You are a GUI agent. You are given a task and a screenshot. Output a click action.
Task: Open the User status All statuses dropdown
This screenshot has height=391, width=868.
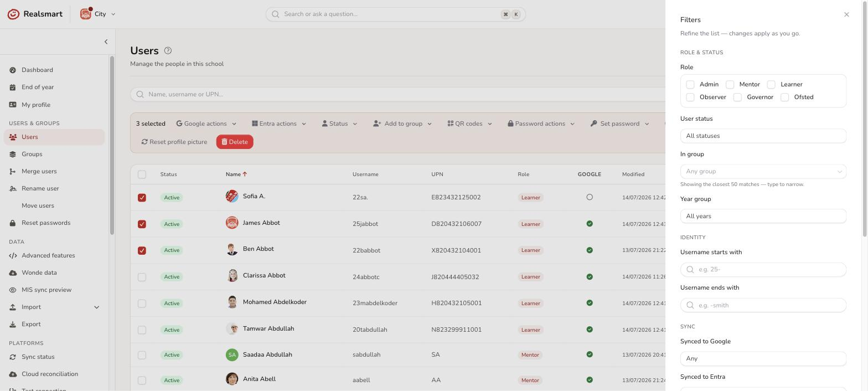pos(763,136)
